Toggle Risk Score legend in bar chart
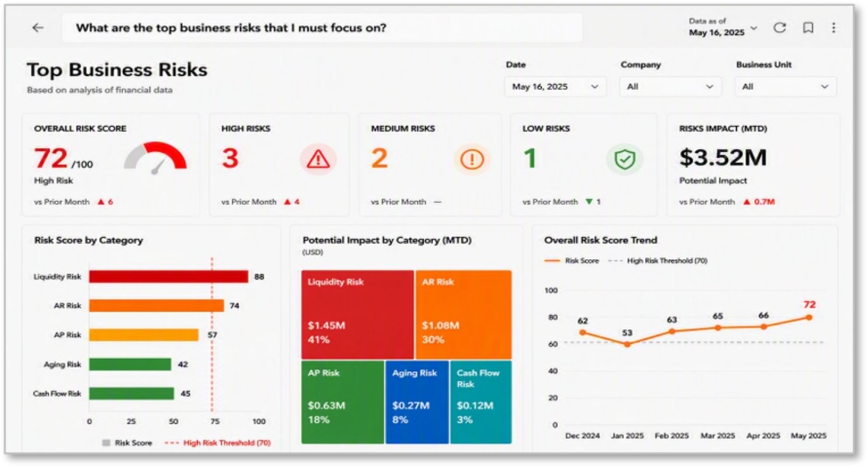The height and width of the screenshot is (467, 868). point(127,443)
